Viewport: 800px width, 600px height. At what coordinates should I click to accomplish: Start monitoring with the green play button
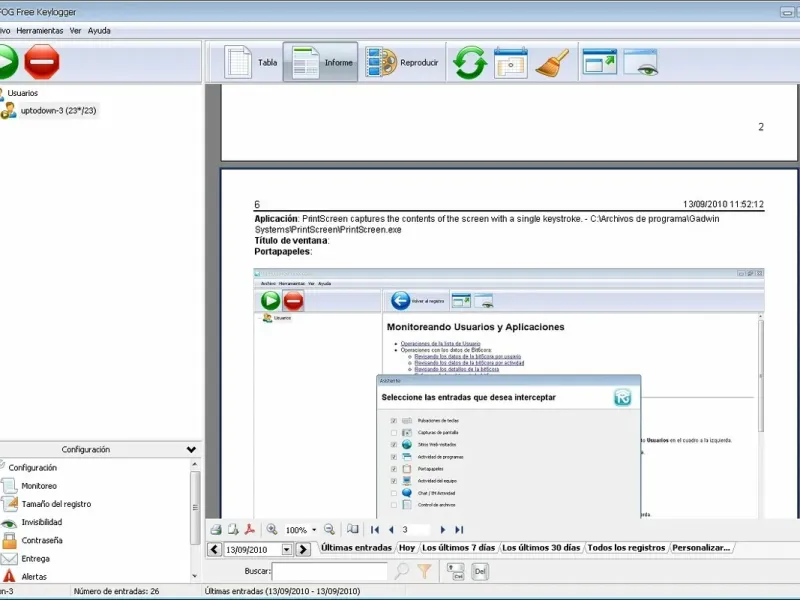[x=8, y=62]
